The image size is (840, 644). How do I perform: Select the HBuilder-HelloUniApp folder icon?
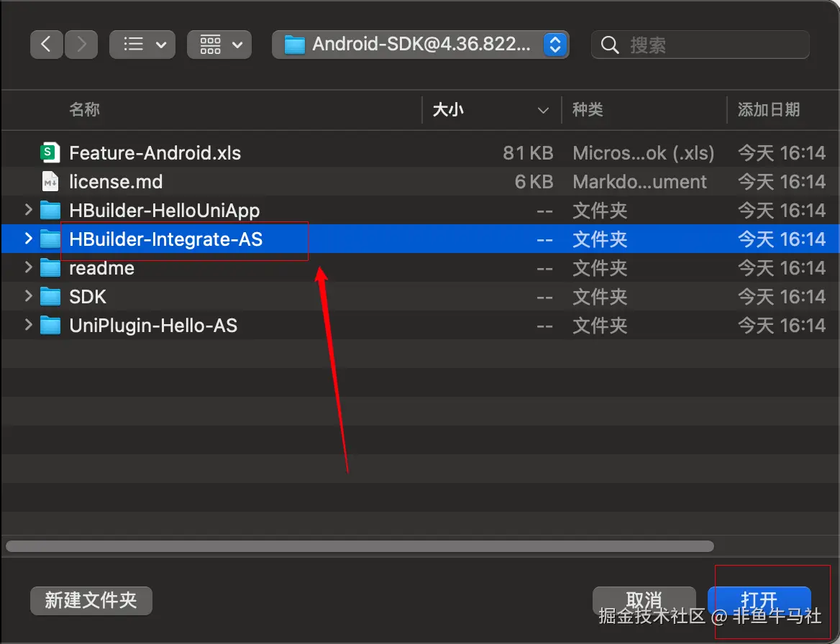[x=50, y=211]
